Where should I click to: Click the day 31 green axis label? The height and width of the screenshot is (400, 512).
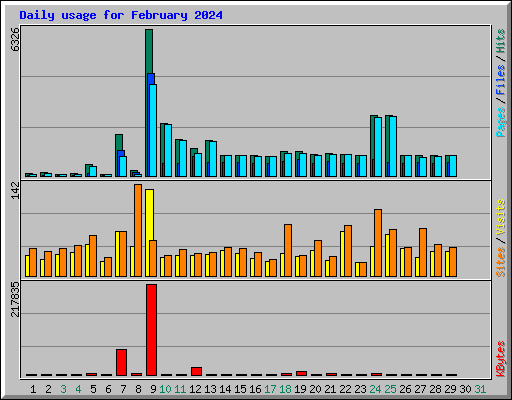(x=480, y=389)
